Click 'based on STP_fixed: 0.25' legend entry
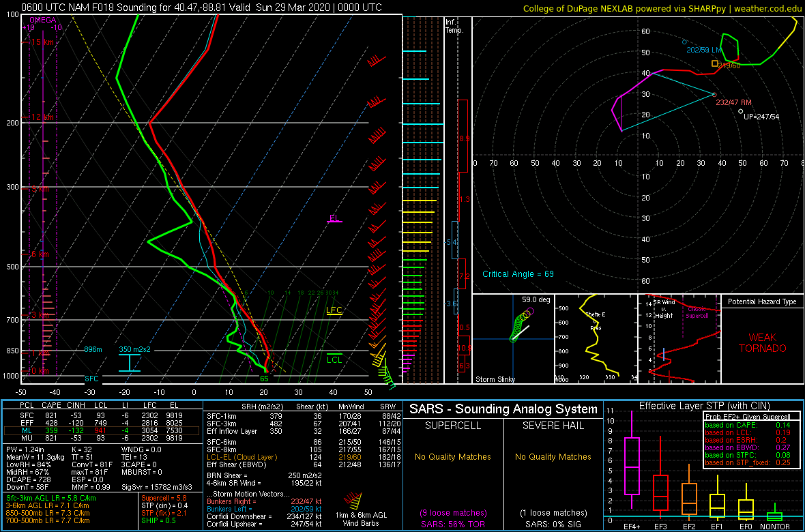 (x=747, y=464)
